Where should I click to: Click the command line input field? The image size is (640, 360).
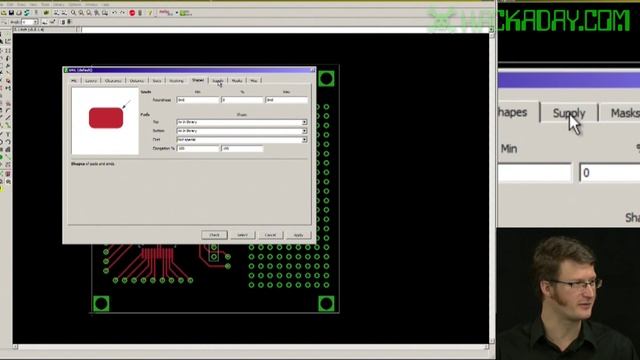(285, 30)
